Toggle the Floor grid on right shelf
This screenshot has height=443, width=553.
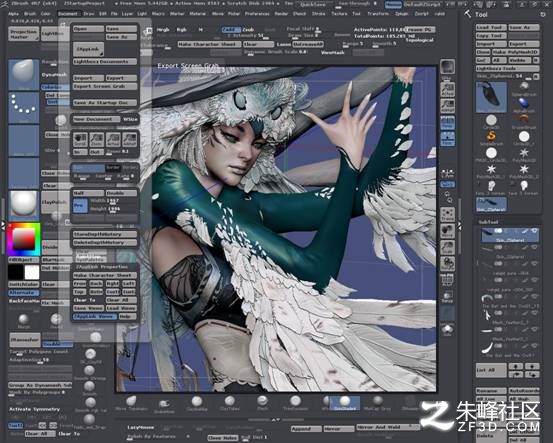click(448, 139)
